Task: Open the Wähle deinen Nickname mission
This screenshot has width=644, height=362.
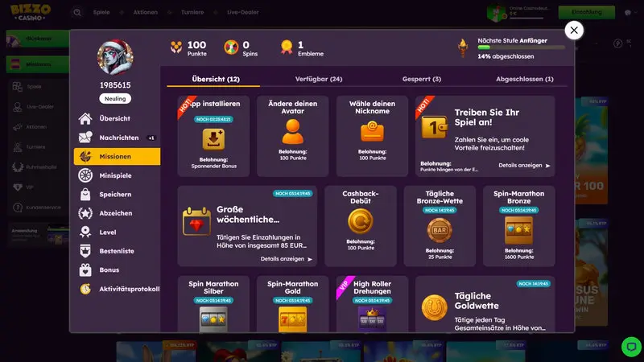Action: (372, 136)
